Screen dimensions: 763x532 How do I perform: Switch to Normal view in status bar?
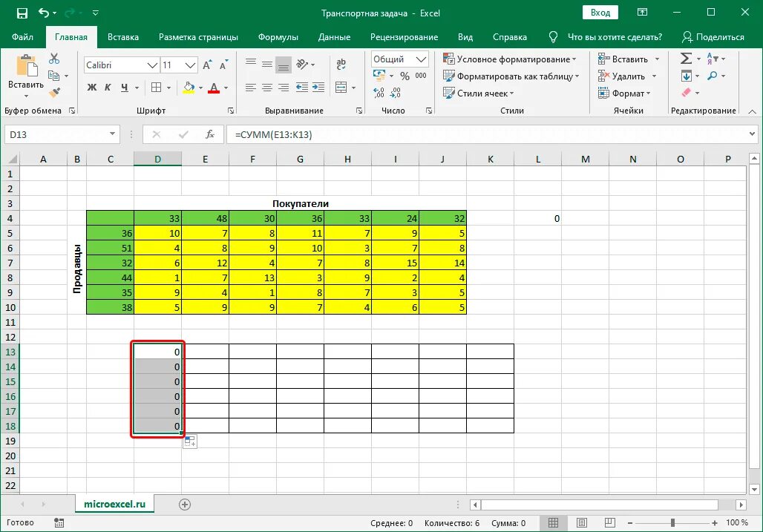(553, 523)
